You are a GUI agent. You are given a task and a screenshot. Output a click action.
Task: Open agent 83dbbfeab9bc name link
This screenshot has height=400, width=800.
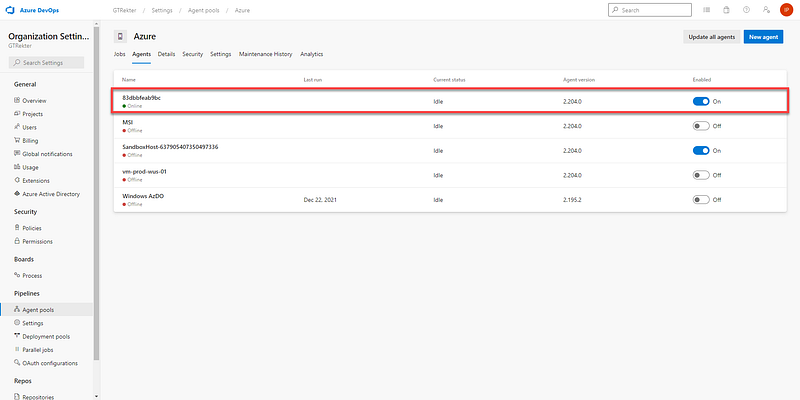coord(141,97)
